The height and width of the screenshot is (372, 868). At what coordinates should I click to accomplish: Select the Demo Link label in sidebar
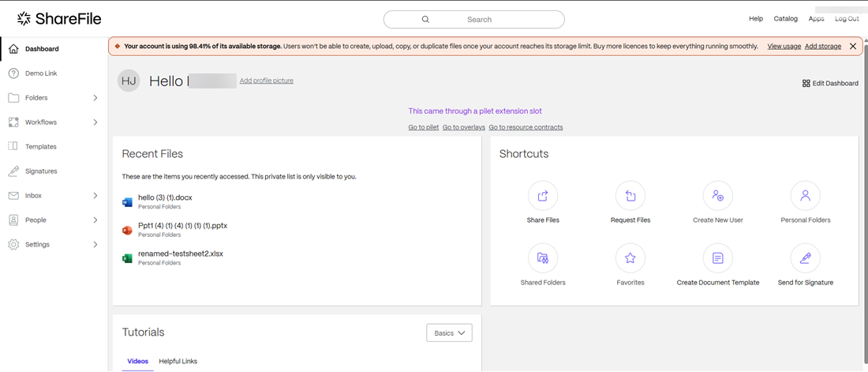[x=41, y=73]
